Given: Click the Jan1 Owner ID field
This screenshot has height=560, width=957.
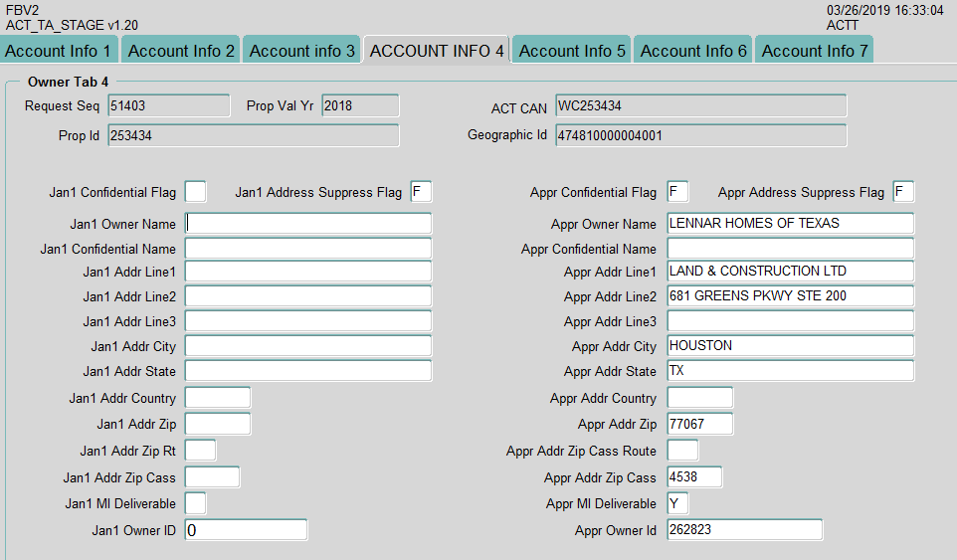Looking at the screenshot, I should (246, 530).
